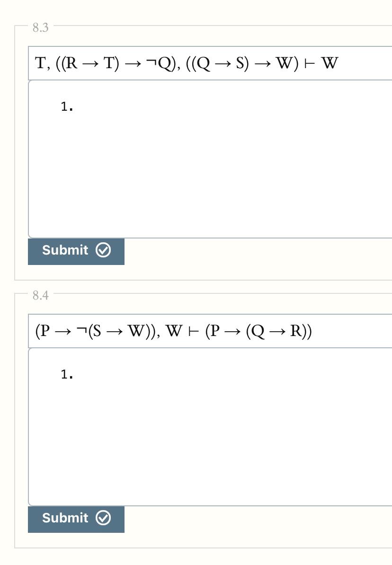Open the 8.4 exercise panel

[x=204, y=416]
